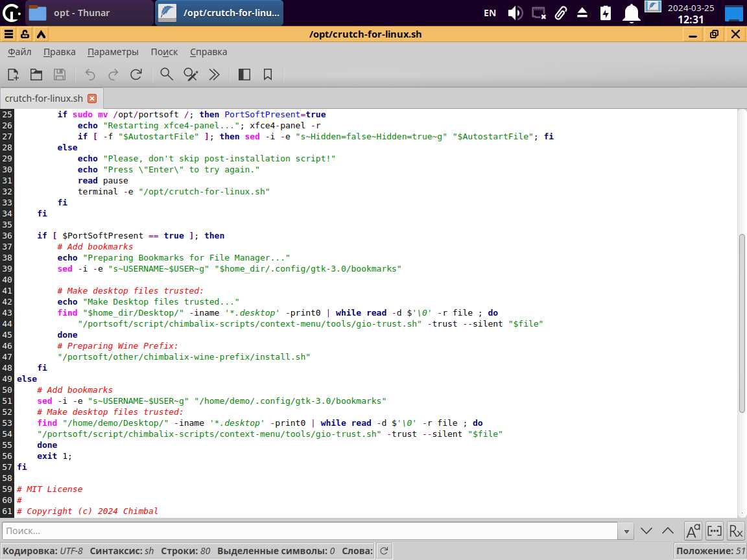Click the jump-to double chevron icon

click(x=215, y=75)
